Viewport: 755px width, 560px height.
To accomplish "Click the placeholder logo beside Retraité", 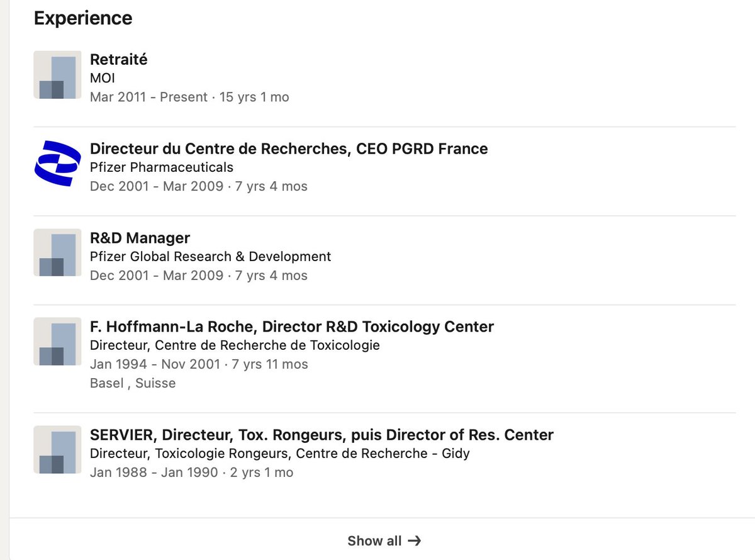I will click(57, 74).
